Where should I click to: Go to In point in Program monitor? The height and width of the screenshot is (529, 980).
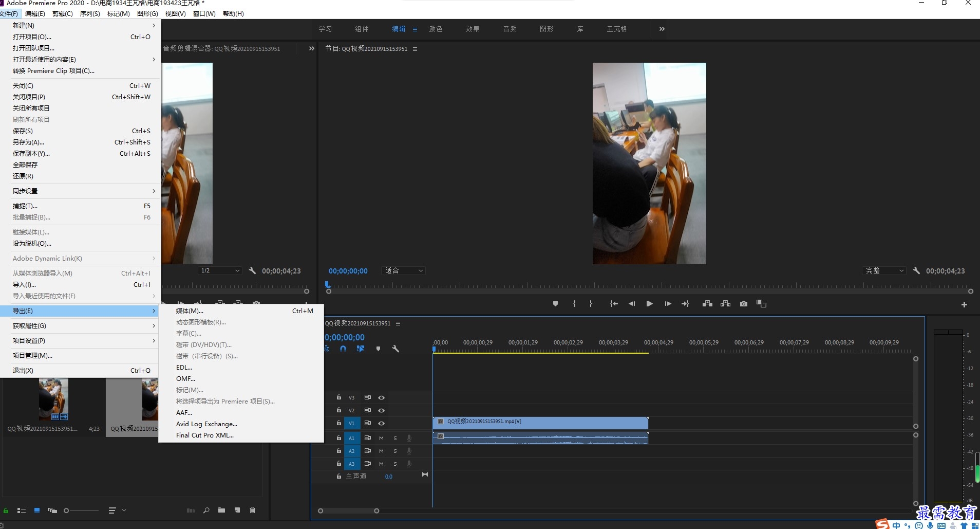(x=614, y=304)
